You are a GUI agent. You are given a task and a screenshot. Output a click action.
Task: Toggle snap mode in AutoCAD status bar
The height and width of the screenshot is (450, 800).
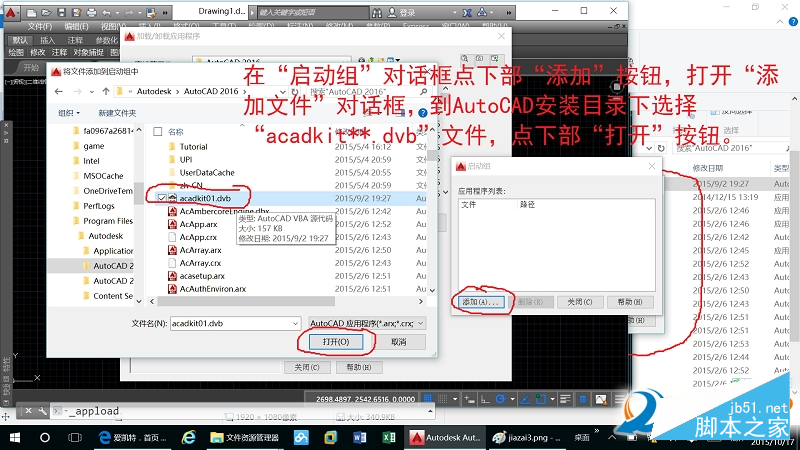coord(442,399)
